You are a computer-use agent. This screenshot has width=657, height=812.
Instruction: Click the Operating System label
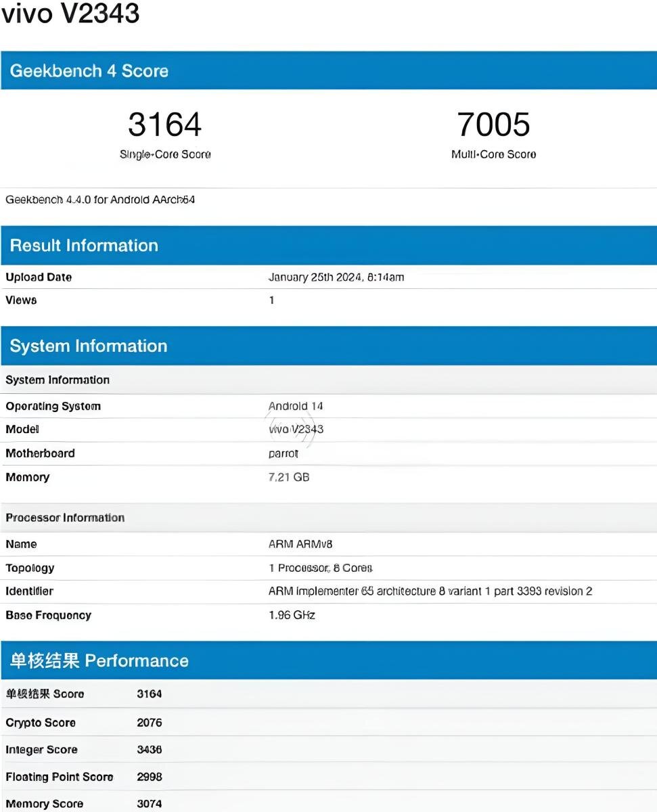point(53,407)
